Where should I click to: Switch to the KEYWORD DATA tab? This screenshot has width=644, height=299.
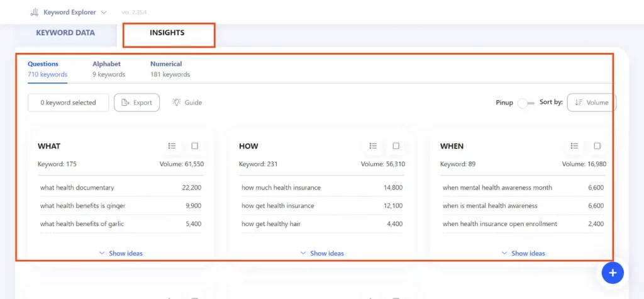tap(65, 33)
